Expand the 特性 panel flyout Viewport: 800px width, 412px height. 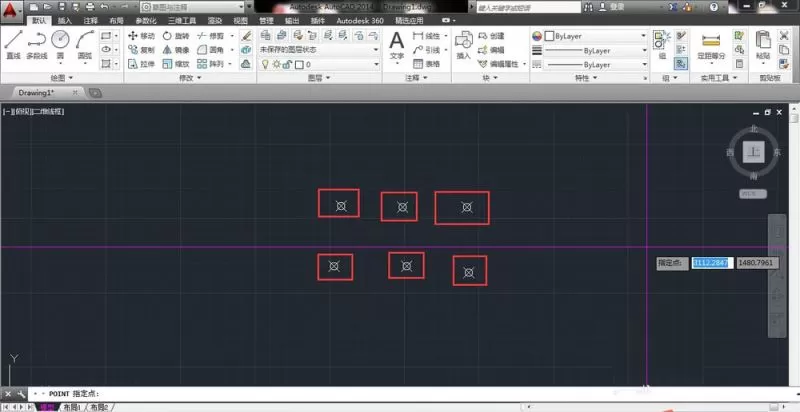585,78
